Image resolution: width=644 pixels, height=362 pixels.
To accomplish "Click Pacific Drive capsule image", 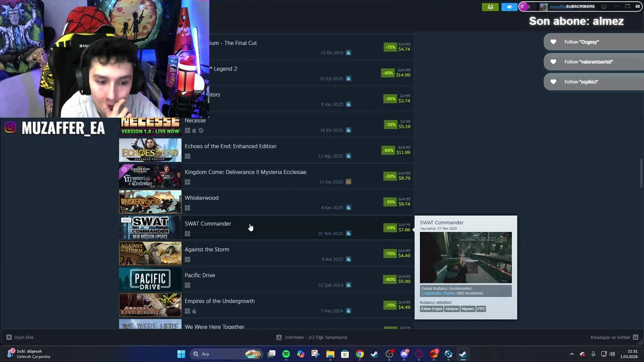I will 150,280.
